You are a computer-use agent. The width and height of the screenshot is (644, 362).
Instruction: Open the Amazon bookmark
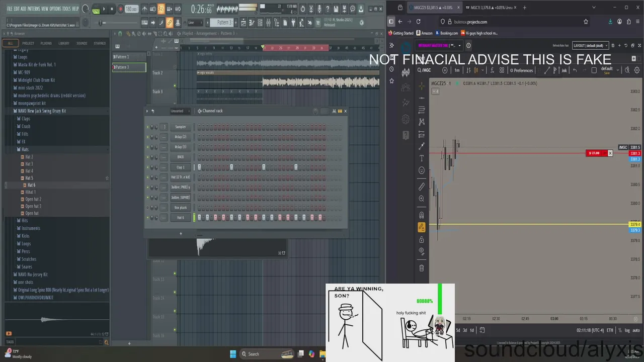click(424, 33)
